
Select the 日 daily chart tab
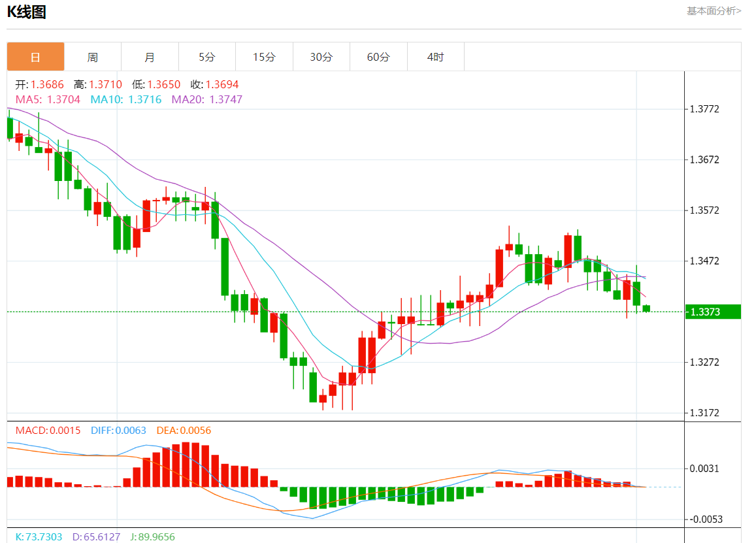coord(36,57)
